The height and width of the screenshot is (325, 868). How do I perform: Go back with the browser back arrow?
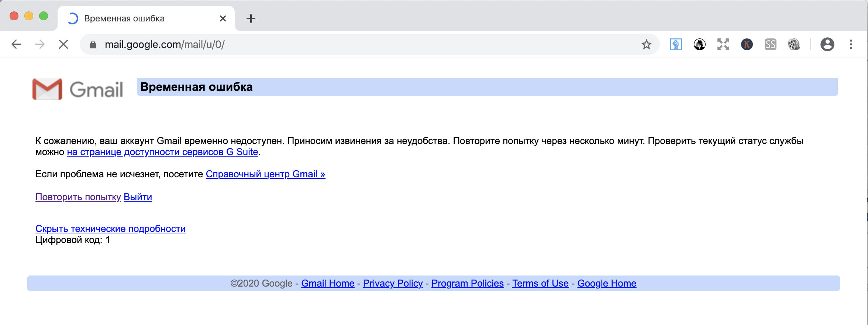pos(16,45)
